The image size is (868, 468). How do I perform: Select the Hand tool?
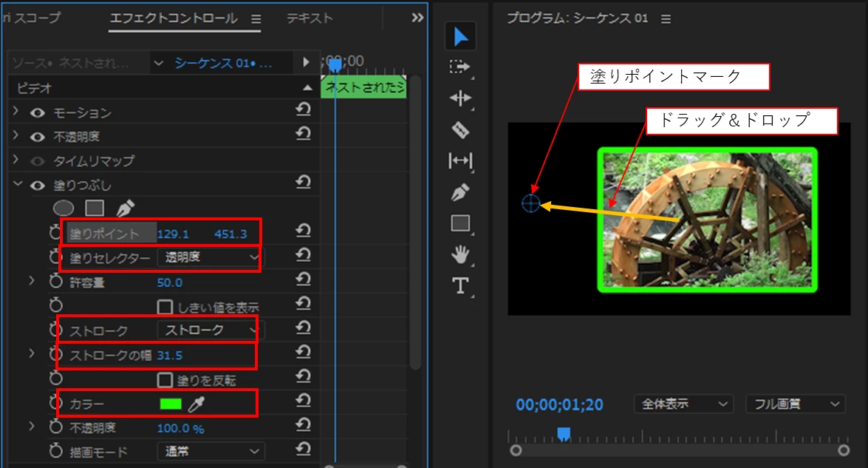click(x=460, y=255)
